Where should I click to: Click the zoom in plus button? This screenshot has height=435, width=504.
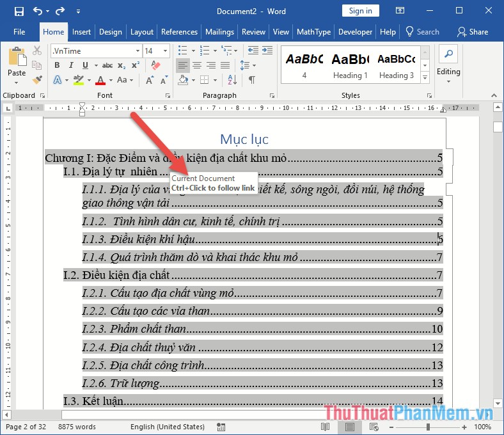[x=464, y=427]
